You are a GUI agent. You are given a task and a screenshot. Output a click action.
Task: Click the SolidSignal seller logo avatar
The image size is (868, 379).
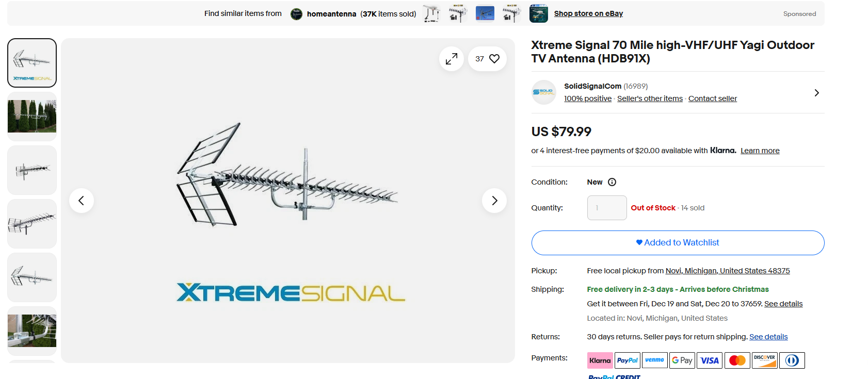tap(544, 92)
